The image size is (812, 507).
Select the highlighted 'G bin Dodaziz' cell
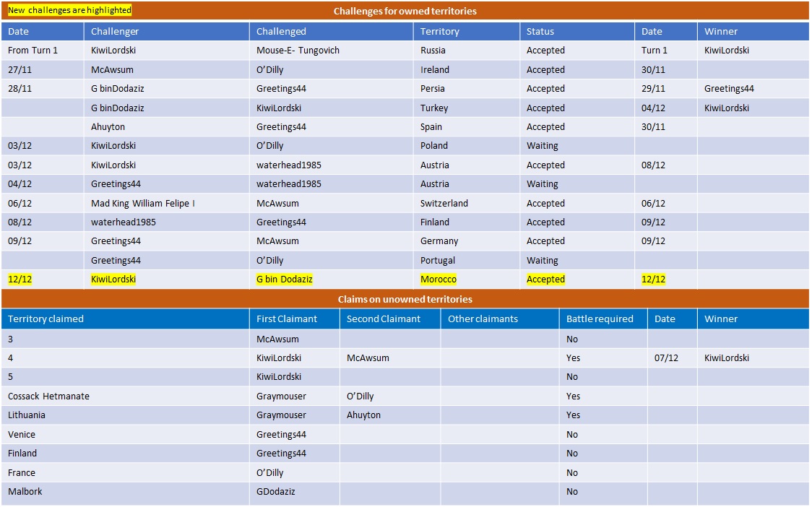pos(285,279)
